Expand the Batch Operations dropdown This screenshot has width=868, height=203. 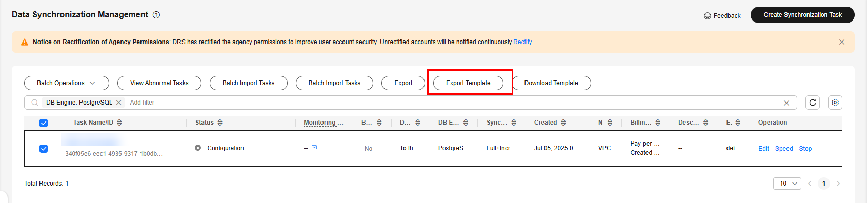pyautogui.click(x=67, y=83)
